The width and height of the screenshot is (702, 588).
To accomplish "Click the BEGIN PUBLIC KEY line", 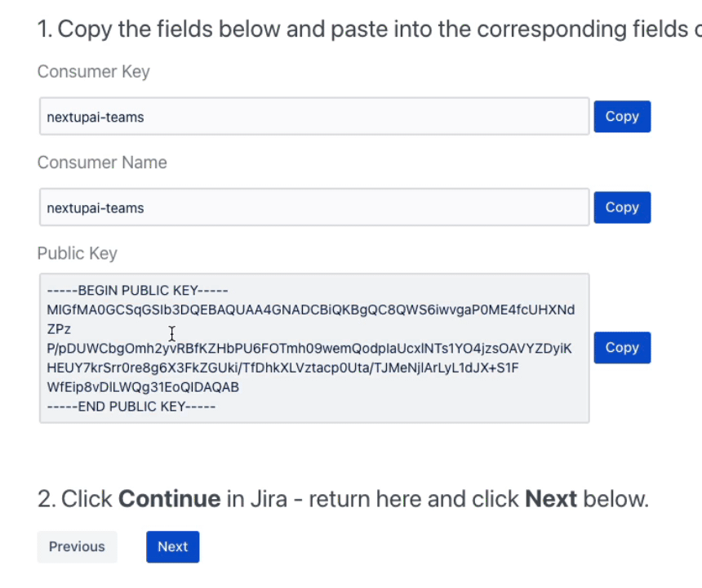I will coord(137,291).
